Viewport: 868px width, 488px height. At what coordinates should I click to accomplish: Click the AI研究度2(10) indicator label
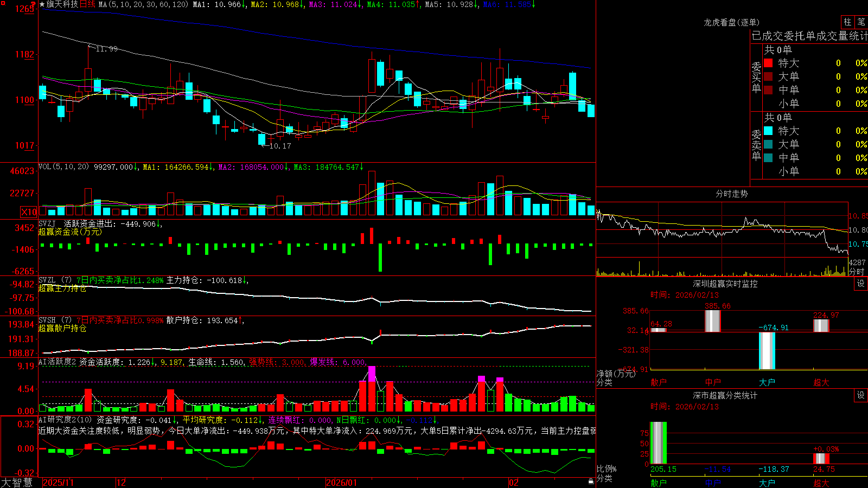point(65,420)
